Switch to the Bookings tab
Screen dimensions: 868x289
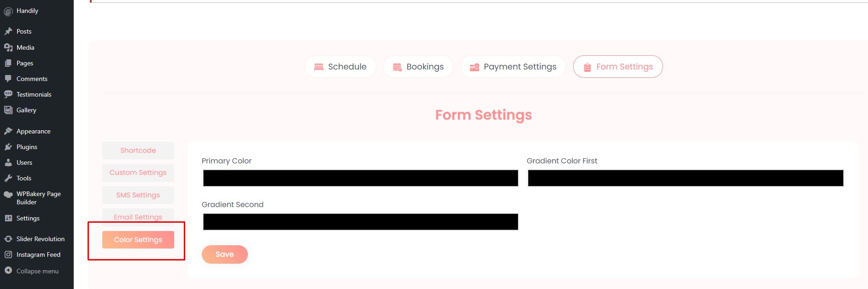click(x=418, y=67)
